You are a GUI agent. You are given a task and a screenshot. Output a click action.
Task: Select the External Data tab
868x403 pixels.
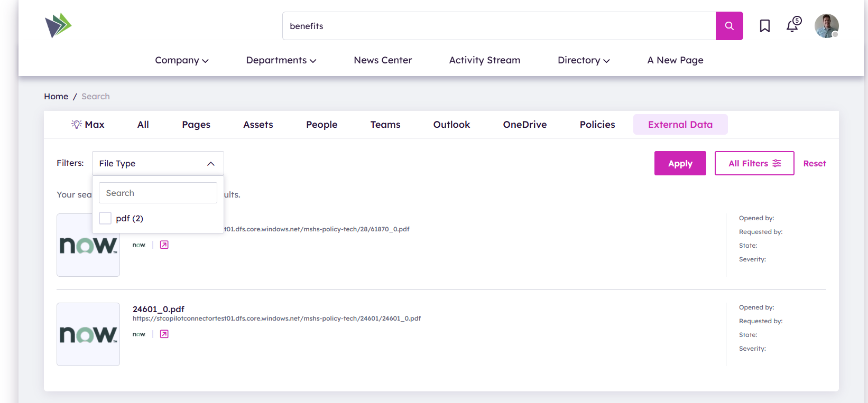tap(680, 125)
